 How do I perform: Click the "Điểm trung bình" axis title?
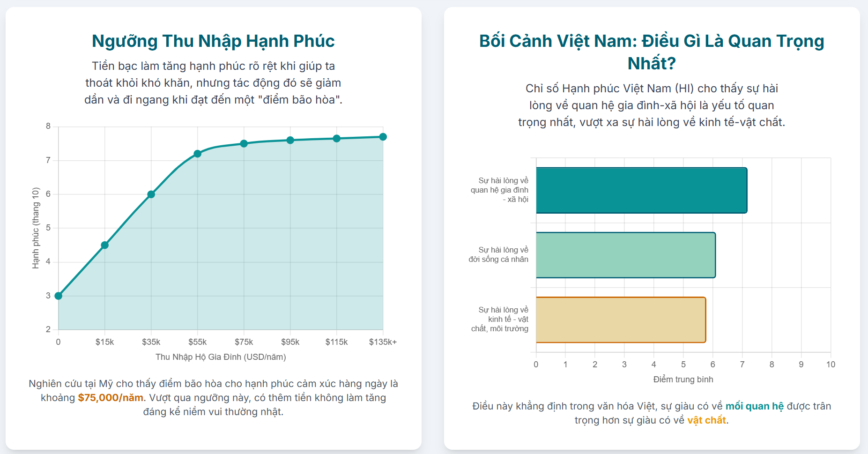(683, 380)
